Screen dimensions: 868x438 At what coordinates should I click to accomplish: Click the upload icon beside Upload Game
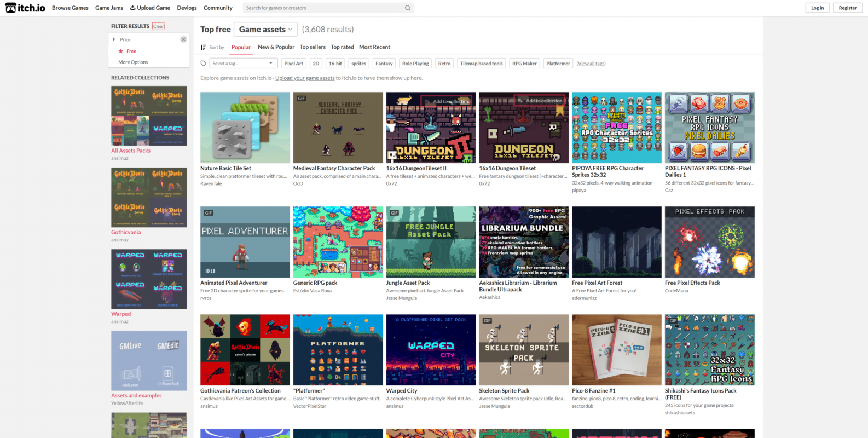click(132, 8)
